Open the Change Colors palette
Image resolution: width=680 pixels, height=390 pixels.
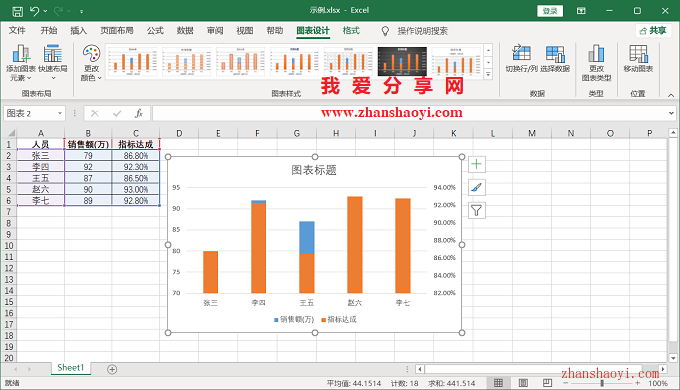click(91, 63)
